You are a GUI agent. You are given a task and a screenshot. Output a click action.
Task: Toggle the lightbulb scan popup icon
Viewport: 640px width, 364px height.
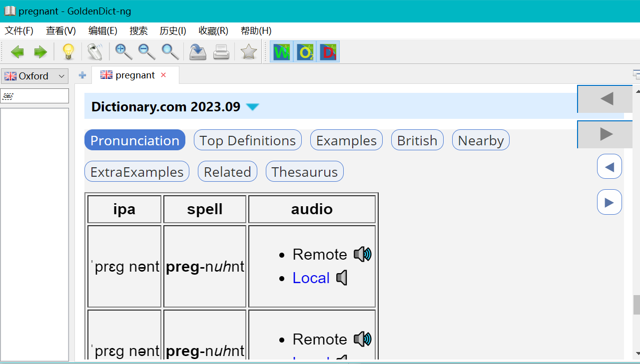67,51
